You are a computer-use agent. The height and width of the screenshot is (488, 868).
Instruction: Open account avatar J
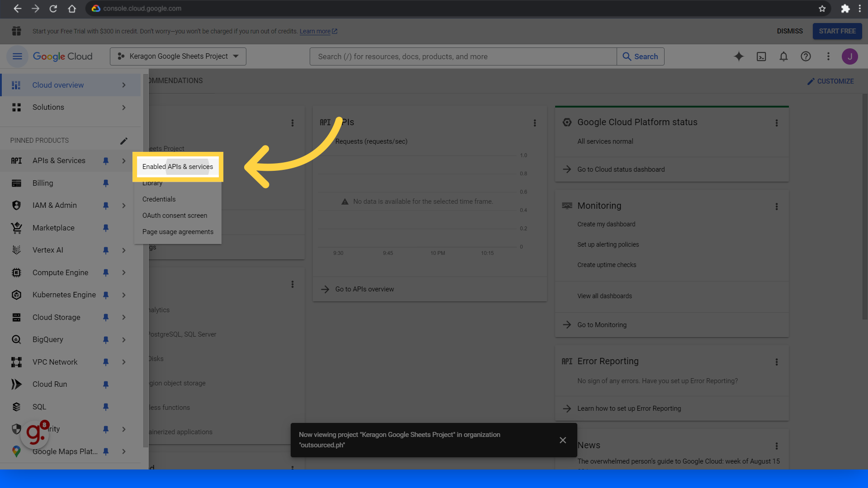coord(850,56)
